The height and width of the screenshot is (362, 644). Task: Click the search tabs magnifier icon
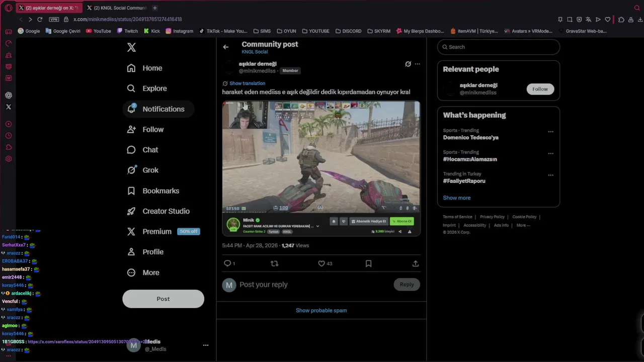(637, 8)
